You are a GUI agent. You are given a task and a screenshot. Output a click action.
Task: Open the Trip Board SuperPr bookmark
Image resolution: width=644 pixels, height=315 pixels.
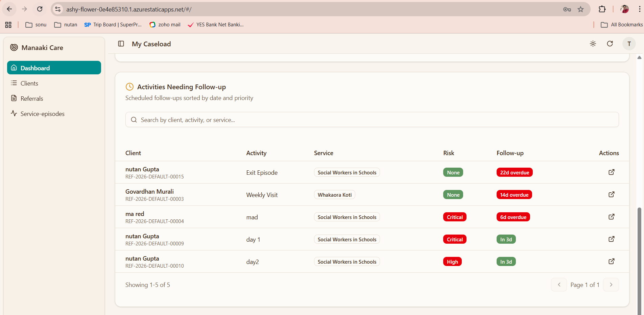pos(113,24)
